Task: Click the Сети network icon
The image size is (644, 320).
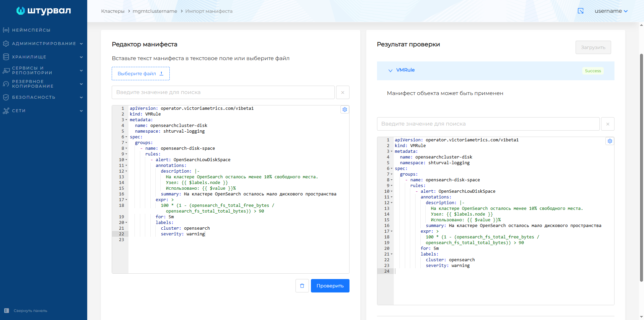Action: coord(6,111)
